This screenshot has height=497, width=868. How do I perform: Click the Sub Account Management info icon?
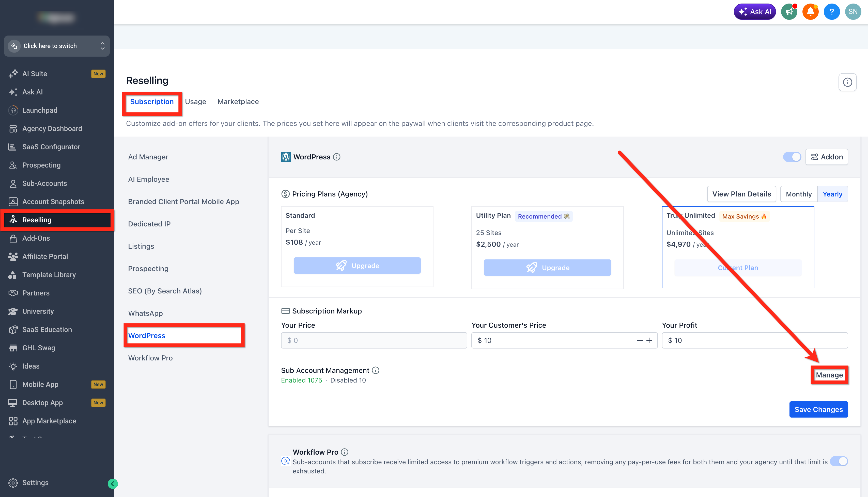click(x=375, y=370)
